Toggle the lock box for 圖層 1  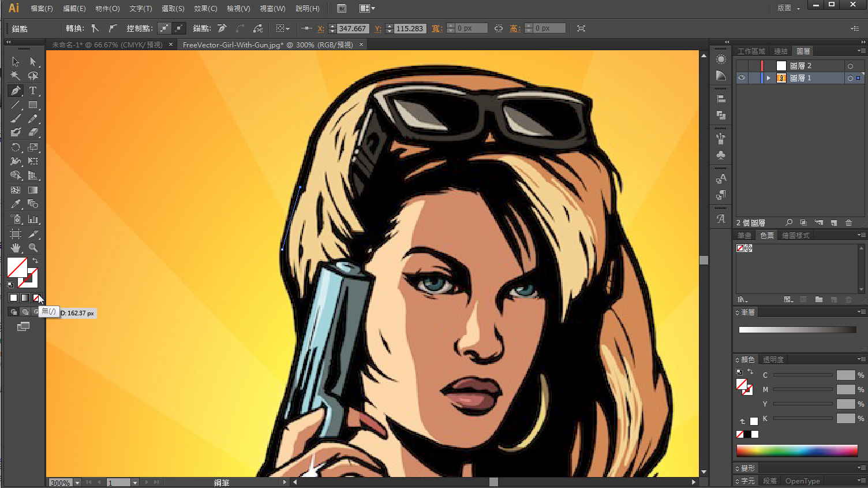754,78
